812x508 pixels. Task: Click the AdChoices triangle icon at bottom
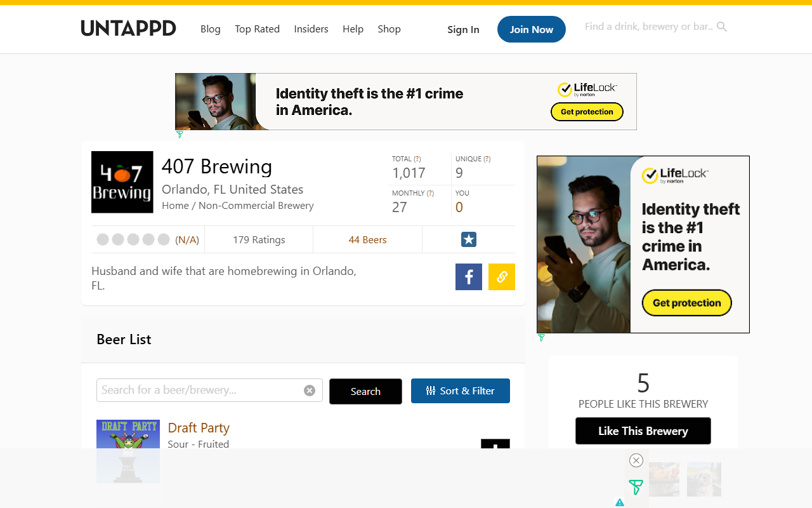(x=620, y=502)
